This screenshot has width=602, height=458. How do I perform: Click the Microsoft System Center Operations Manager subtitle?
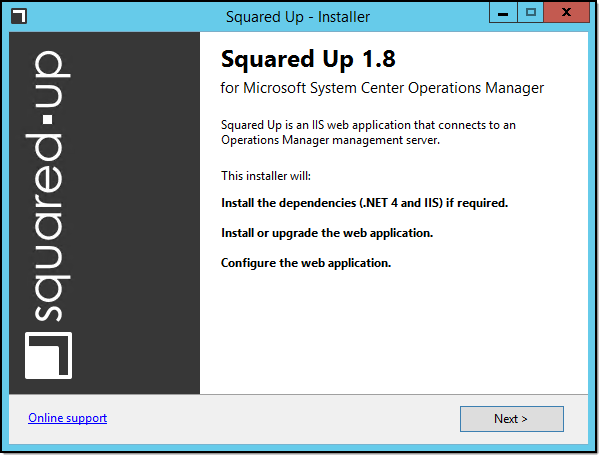click(382, 88)
